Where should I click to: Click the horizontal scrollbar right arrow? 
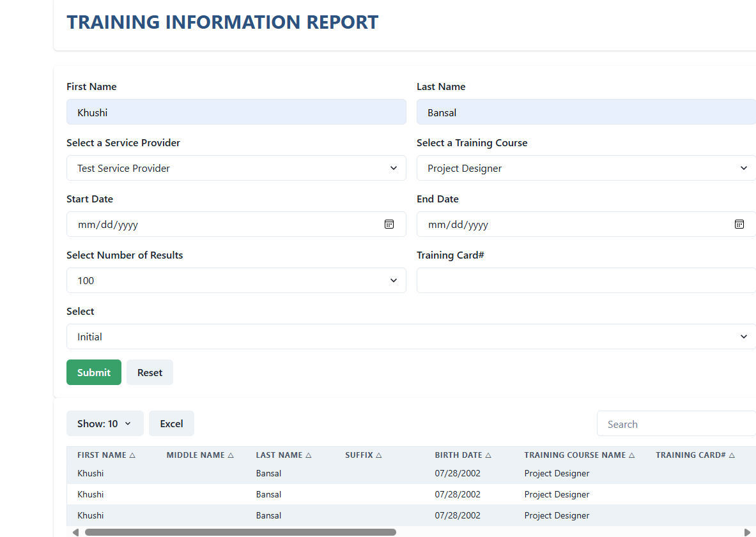tap(747, 532)
